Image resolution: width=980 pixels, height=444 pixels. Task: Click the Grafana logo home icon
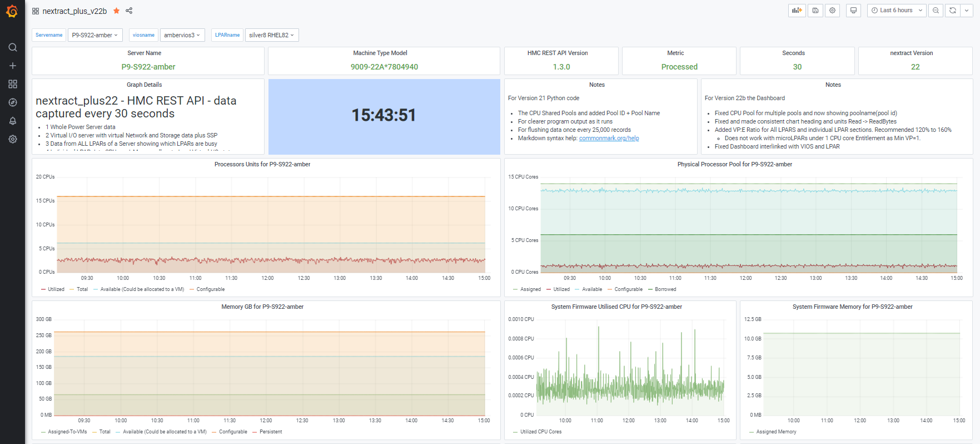pyautogui.click(x=12, y=11)
